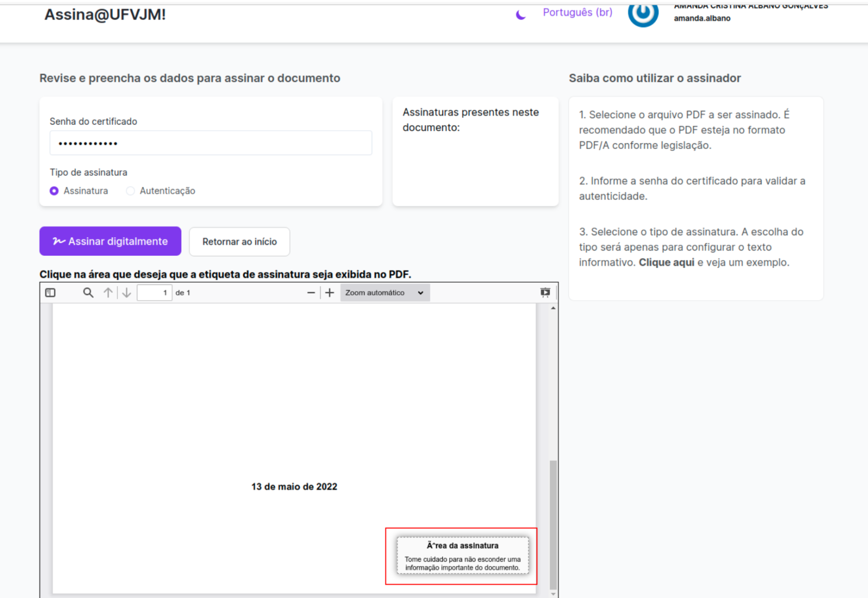Focus the Senha do certificado password field
The image size is (868, 598).
211,143
